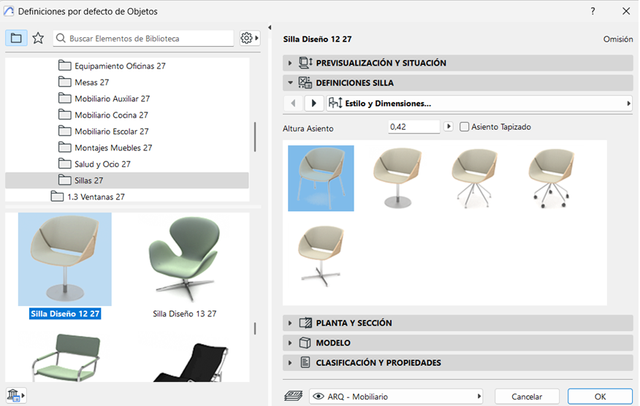The image size is (640, 406).
Task: Select the 1.3 Ventanas 27 folder
Action: click(88, 196)
